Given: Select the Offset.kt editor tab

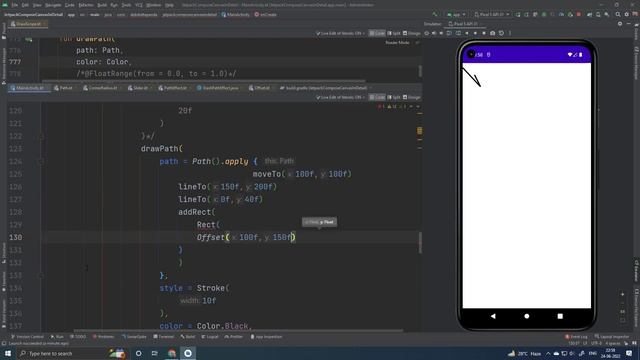Looking at the screenshot, I should (x=260, y=88).
